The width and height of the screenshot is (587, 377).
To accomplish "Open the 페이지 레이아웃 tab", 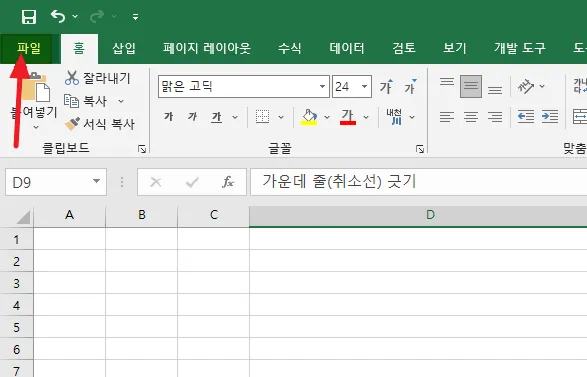I will pyautogui.click(x=207, y=48).
